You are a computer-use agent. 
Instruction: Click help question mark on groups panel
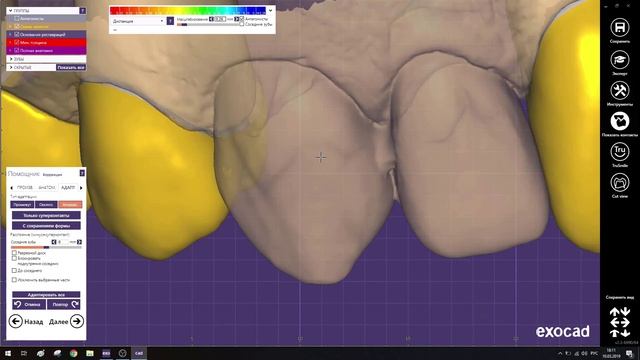[82, 11]
